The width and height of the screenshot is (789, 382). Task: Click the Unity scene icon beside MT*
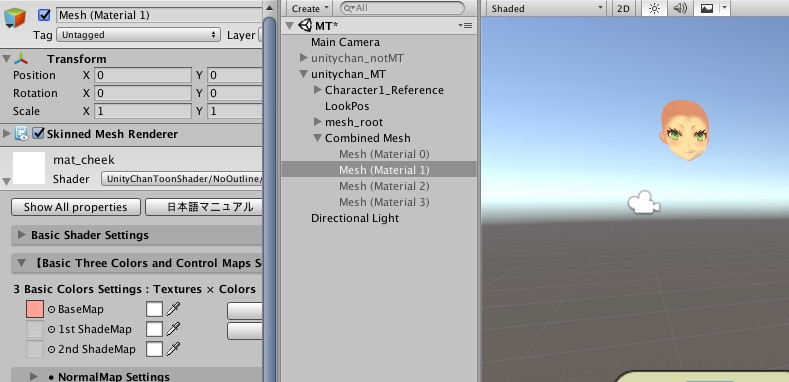tap(305, 25)
